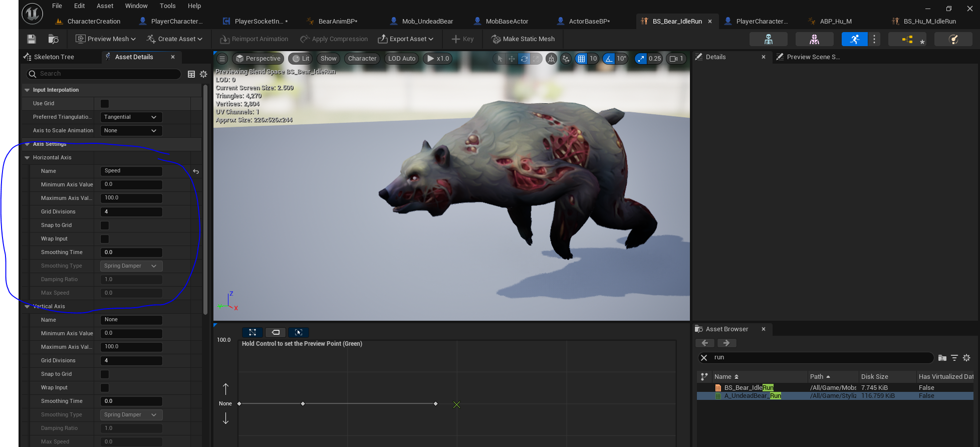This screenshot has width=980, height=447.
Task: Open viewport hamburger options menu
Action: [x=222, y=59]
